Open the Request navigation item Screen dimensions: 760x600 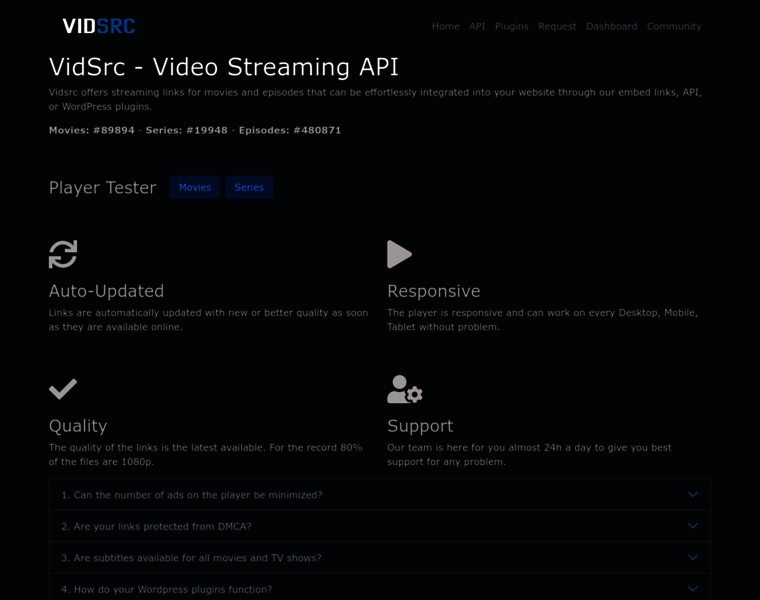point(557,26)
